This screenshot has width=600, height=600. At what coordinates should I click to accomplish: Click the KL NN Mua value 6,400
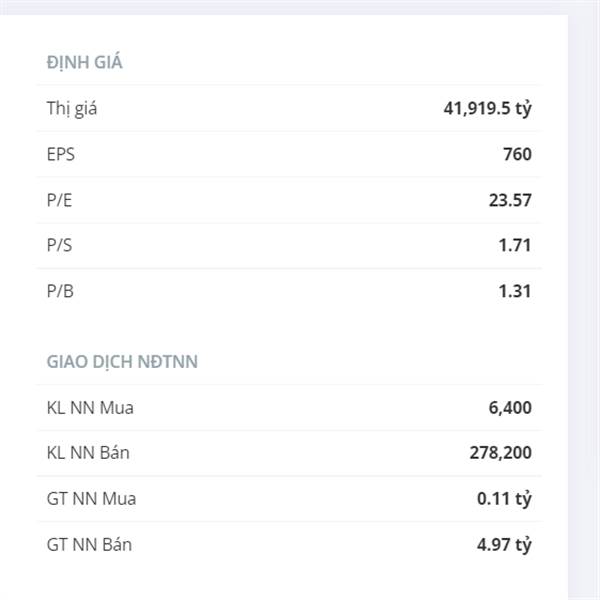pyautogui.click(x=510, y=408)
